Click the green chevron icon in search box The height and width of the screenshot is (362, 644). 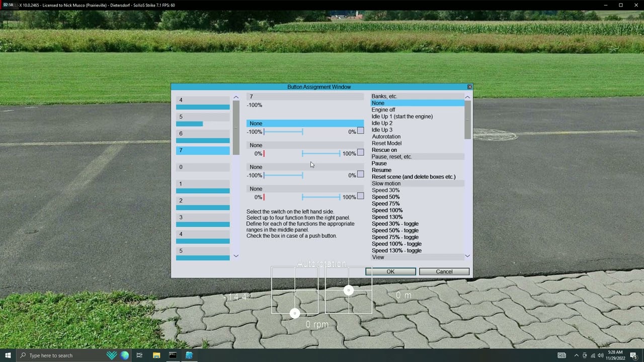[112, 355]
